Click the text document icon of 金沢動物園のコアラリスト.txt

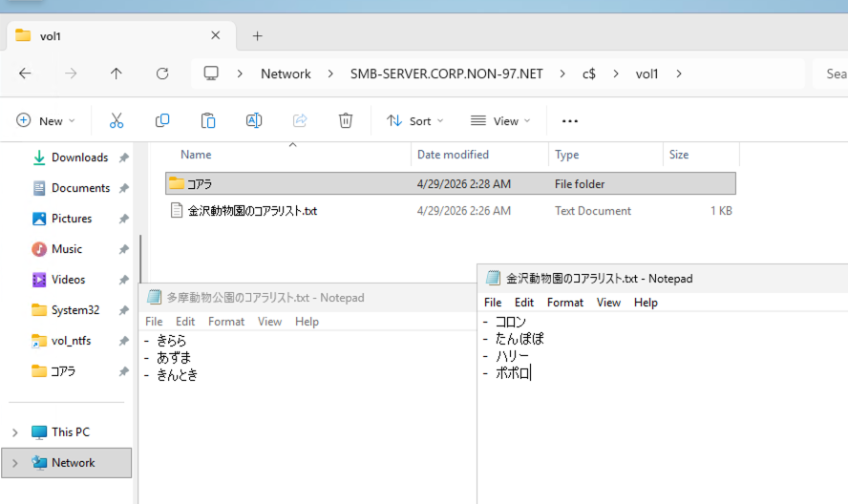tap(177, 210)
